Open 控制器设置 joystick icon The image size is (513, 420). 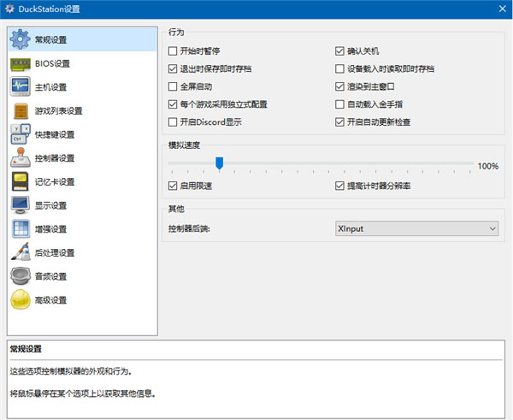pos(21,158)
